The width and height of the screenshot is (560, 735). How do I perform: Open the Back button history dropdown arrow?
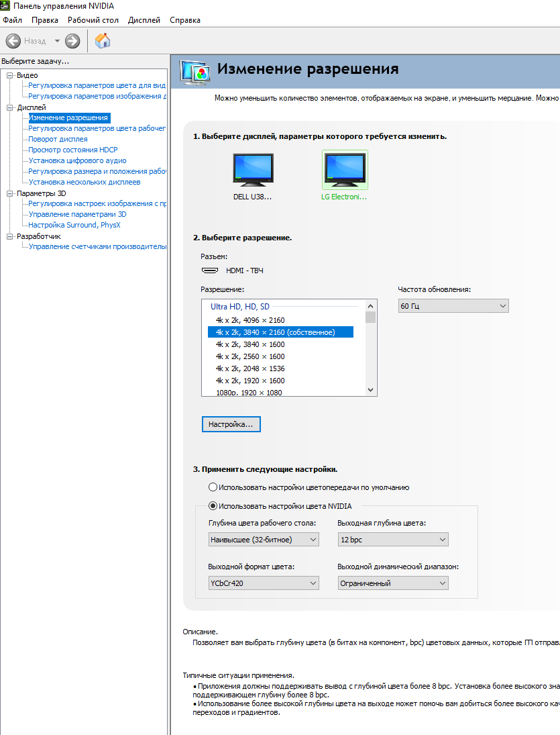(x=57, y=41)
